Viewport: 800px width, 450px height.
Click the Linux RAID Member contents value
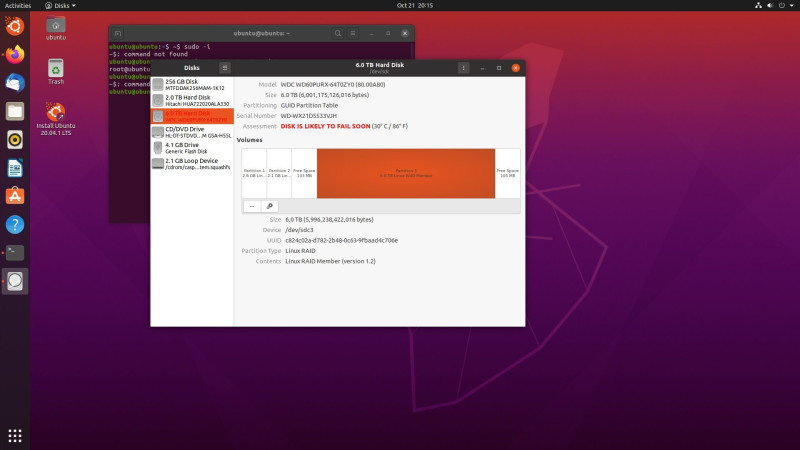[x=330, y=261]
